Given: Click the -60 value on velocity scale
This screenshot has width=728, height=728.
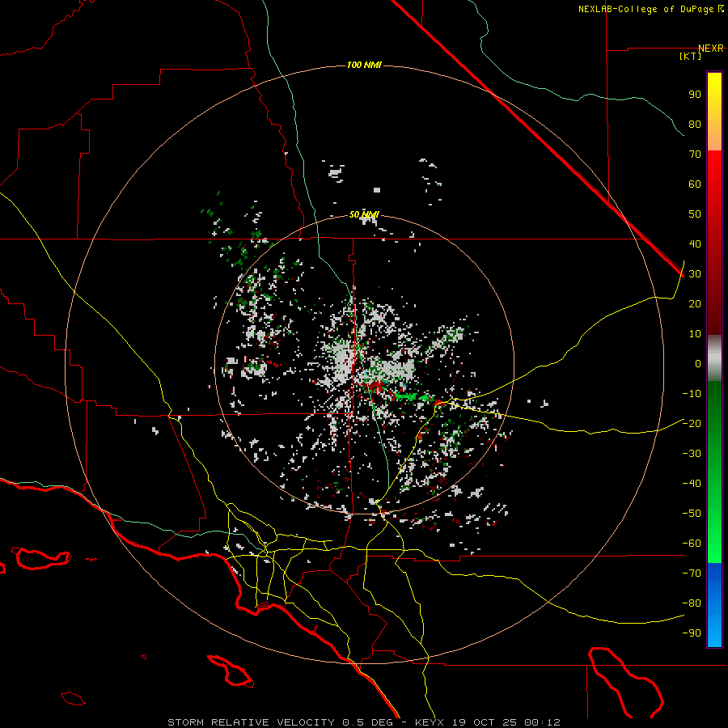Looking at the screenshot, I should point(692,544).
